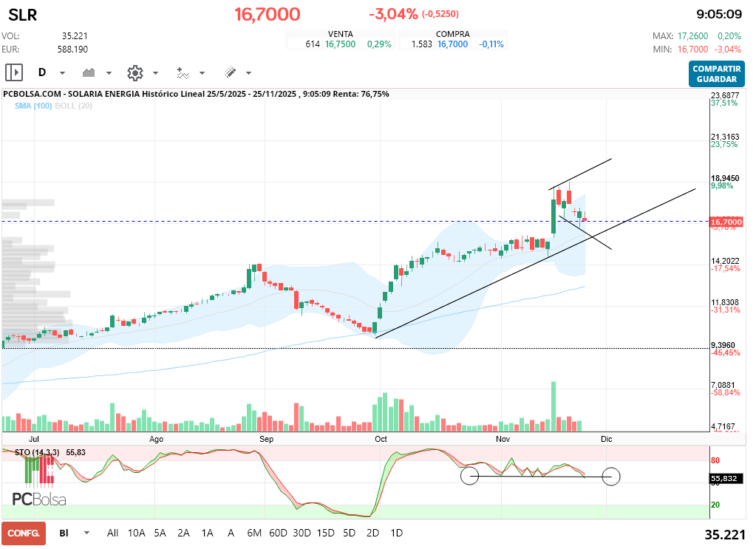The width and height of the screenshot is (756, 549).
Task: Expand the chart type dropdown arrow
Action: [x=109, y=73]
